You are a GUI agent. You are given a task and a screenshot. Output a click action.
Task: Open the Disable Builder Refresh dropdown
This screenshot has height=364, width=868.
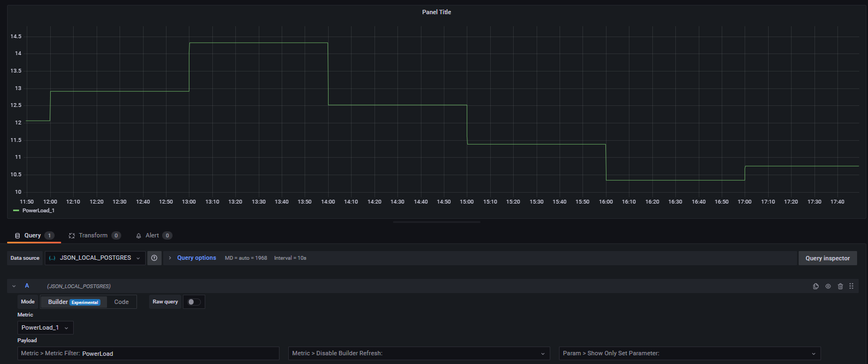click(419, 354)
